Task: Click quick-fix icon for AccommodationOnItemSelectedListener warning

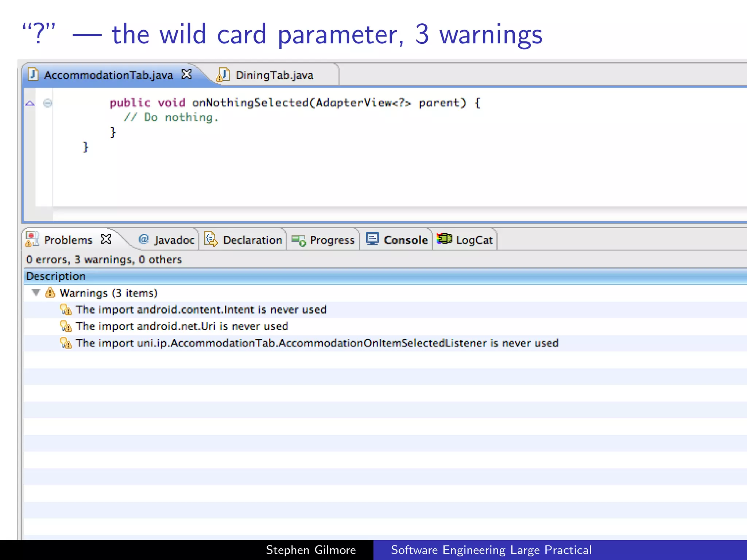Action: pyautogui.click(x=66, y=343)
